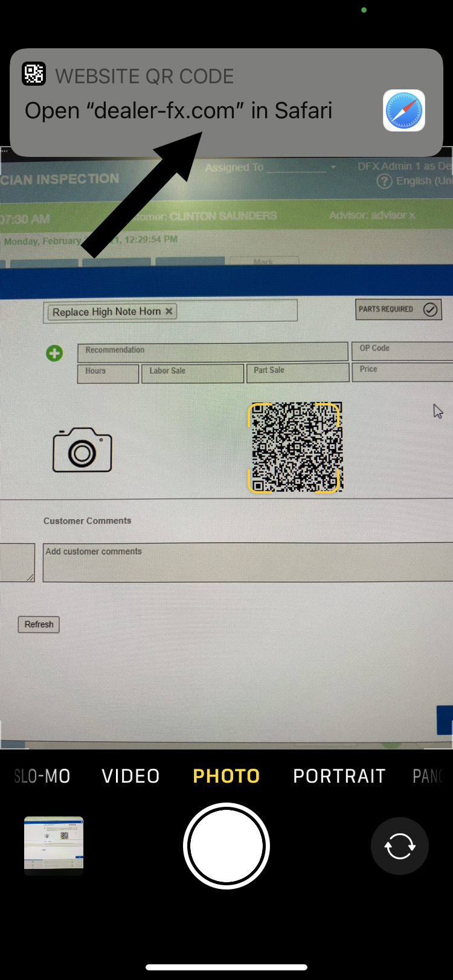Click the Add customer comments box
The width and height of the screenshot is (453, 980).
pos(248,562)
